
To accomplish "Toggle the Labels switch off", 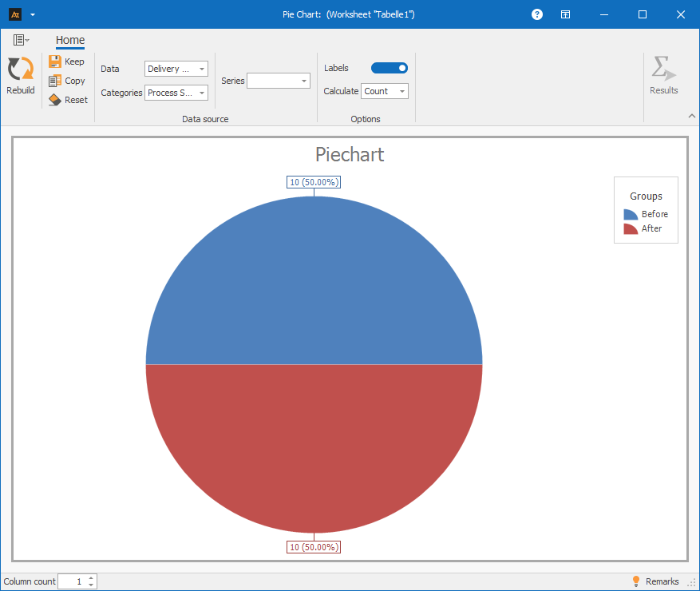I will coord(390,68).
